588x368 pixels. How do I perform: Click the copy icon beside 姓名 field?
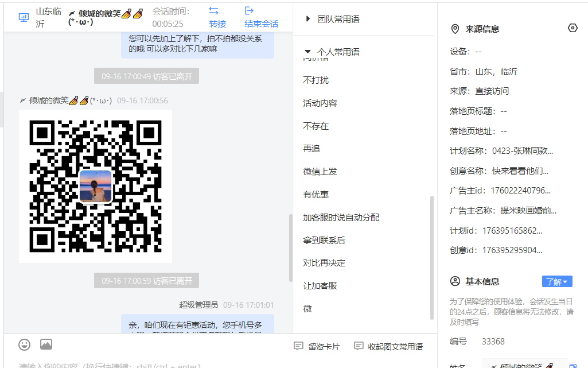573,366
